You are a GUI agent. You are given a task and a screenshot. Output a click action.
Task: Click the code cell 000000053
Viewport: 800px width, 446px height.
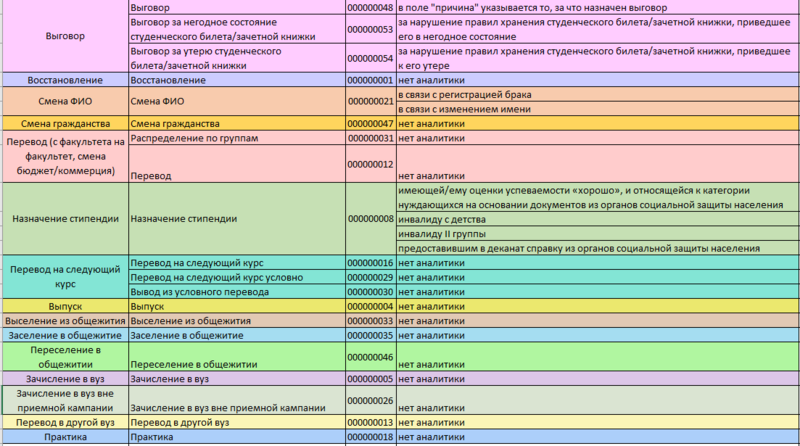click(x=368, y=29)
